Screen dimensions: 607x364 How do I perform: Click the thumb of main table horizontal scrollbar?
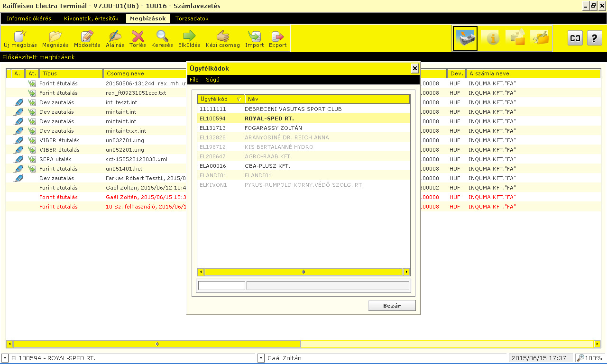pos(157,344)
